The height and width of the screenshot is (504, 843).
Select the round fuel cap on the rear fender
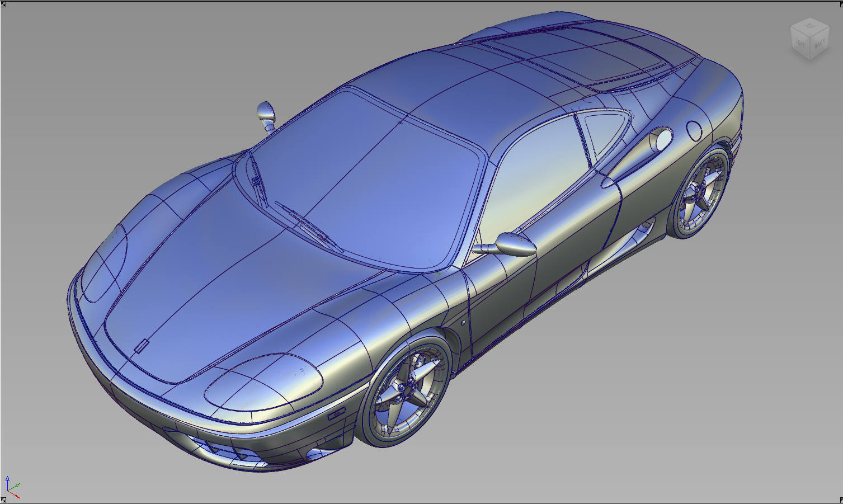[x=694, y=130]
